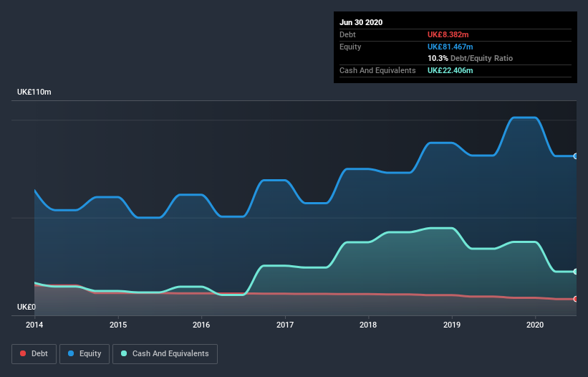588x377 pixels.
Task: Click the UK£81.467m equity value
Action: coord(450,47)
